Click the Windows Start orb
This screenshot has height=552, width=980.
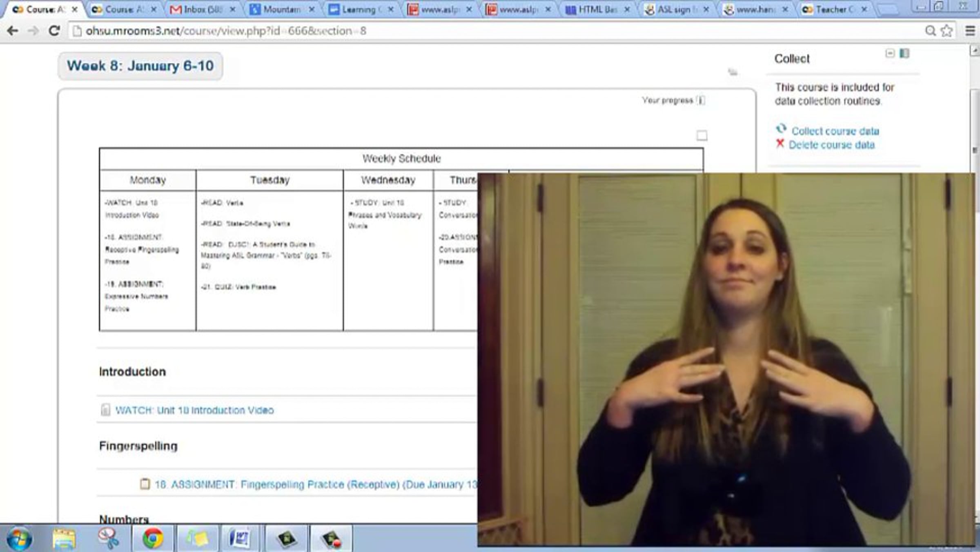click(x=19, y=539)
